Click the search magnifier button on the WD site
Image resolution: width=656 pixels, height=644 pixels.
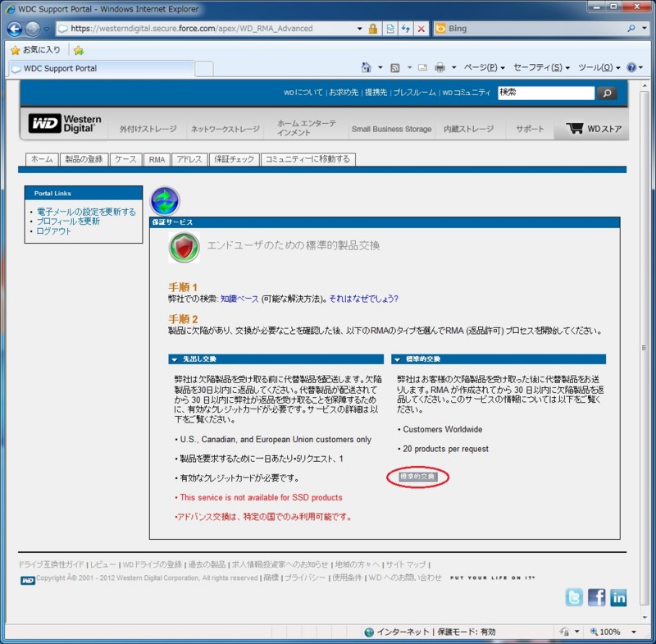click(606, 93)
